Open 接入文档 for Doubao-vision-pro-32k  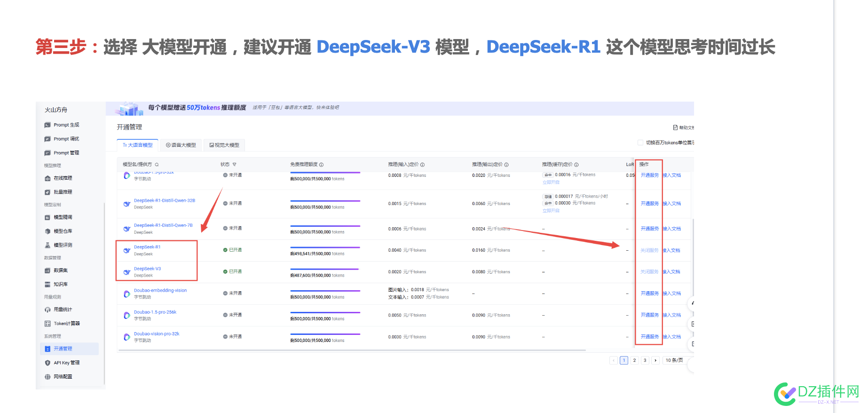click(x=671, y=337)
